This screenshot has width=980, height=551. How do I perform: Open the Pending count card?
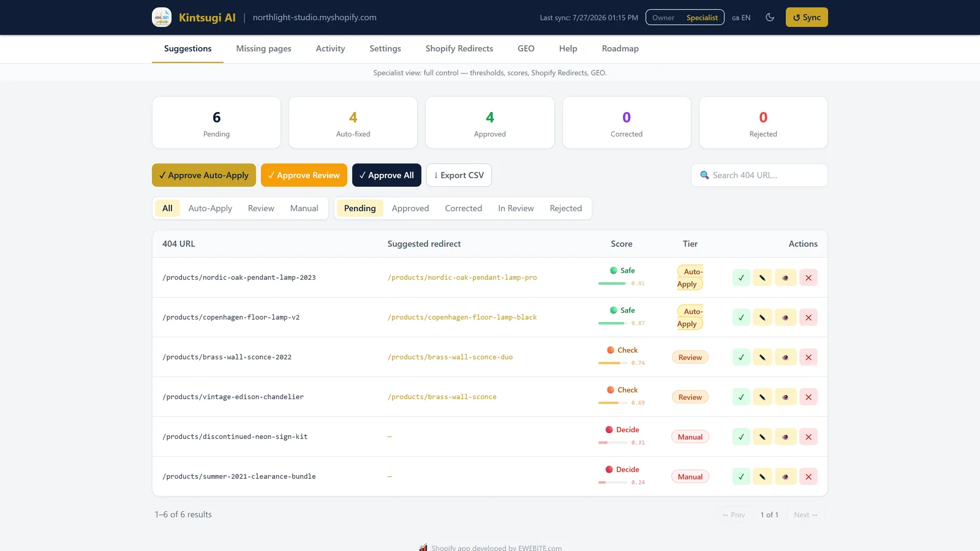pyautogui.click(x=216, y=122)
